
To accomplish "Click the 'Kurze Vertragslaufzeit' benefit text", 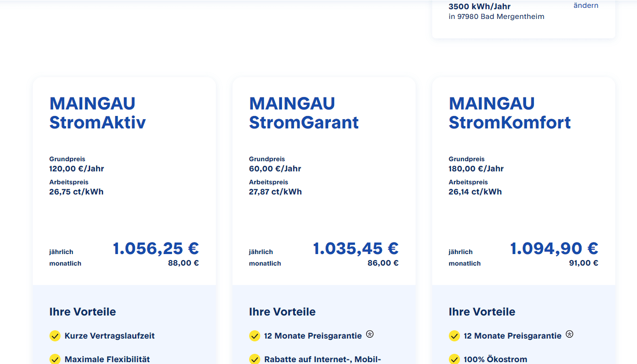I will click(x=110, y=336).
